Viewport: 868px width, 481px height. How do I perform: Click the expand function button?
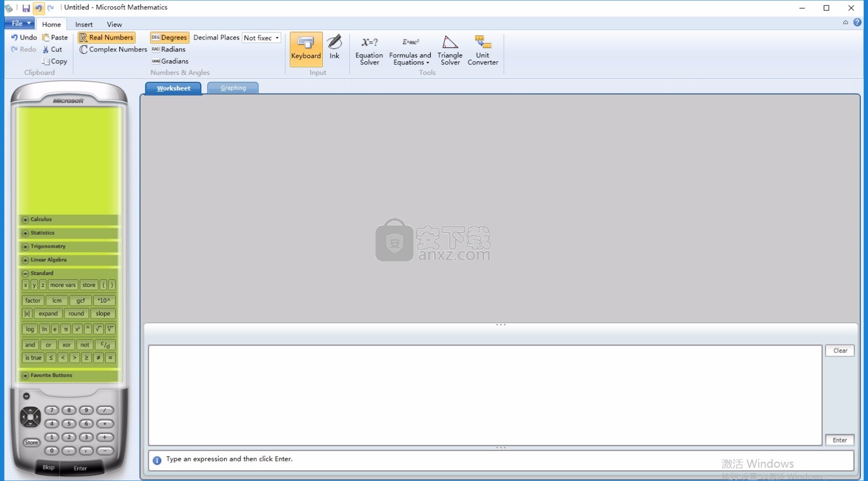[48, 313]
